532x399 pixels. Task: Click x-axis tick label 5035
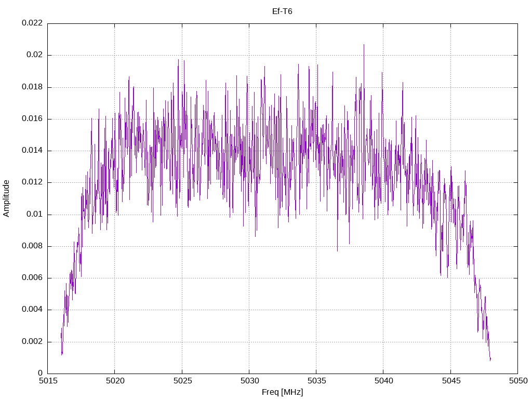316,381
